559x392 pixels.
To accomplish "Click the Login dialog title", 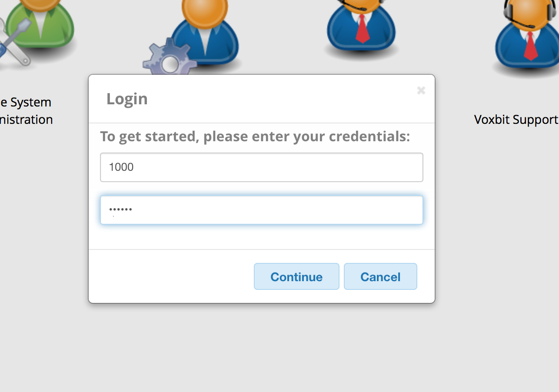I will pos(127,99).
